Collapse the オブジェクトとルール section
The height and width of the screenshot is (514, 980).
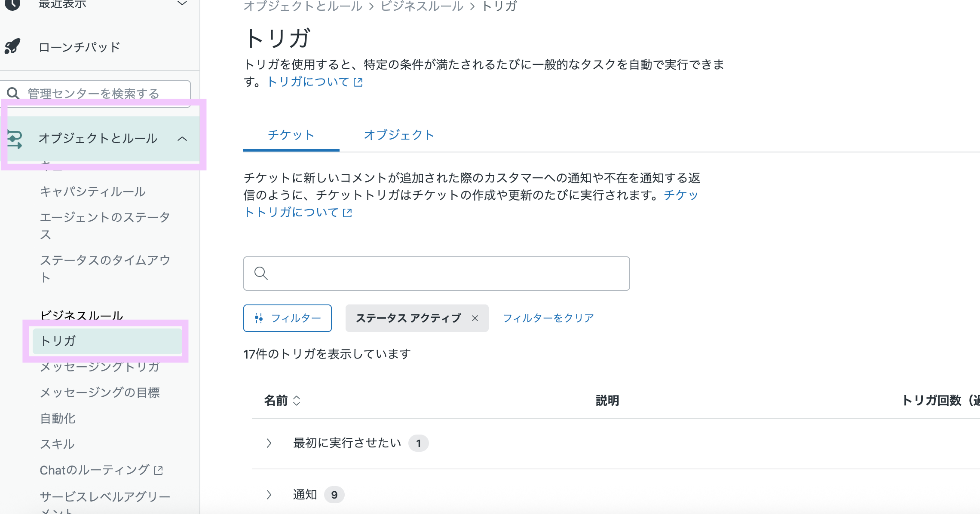[x=182, y=139]
